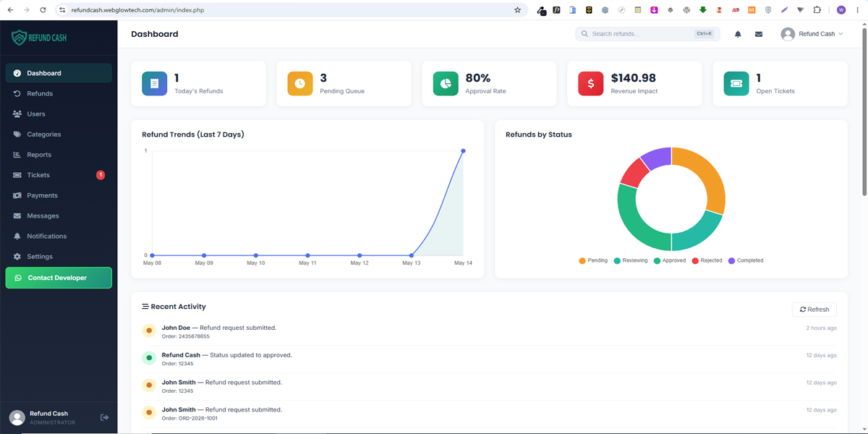This screenshot has width=868, height=434.
Task: Click the administrator avatar in sidebar footer
Action: pyautogui.click(x=17, y=417)
